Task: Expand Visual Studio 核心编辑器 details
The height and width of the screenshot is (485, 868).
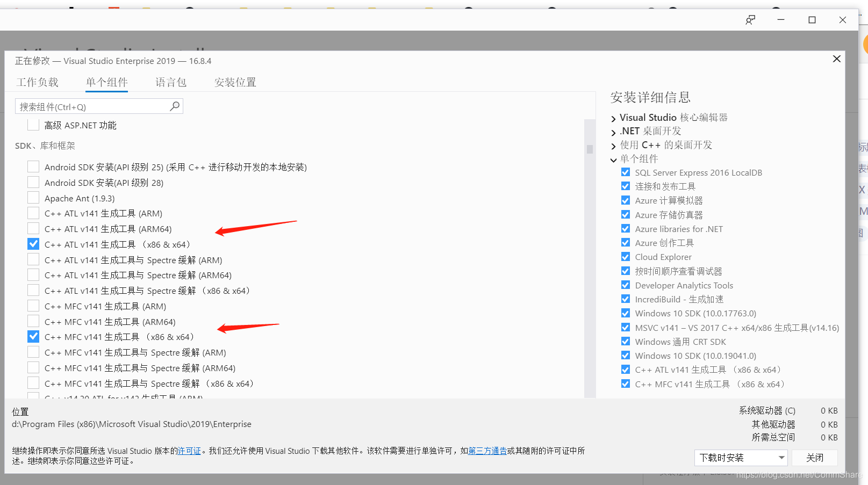Action: [x=613, y=118]
